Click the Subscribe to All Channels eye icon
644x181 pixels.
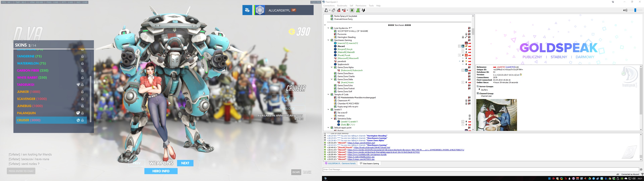pos(352,10)
